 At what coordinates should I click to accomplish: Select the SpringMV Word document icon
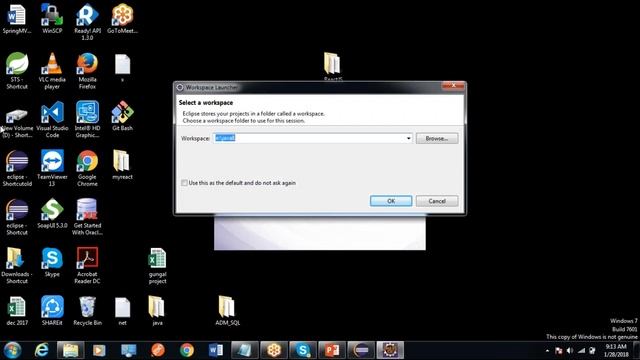pos(17,19)
